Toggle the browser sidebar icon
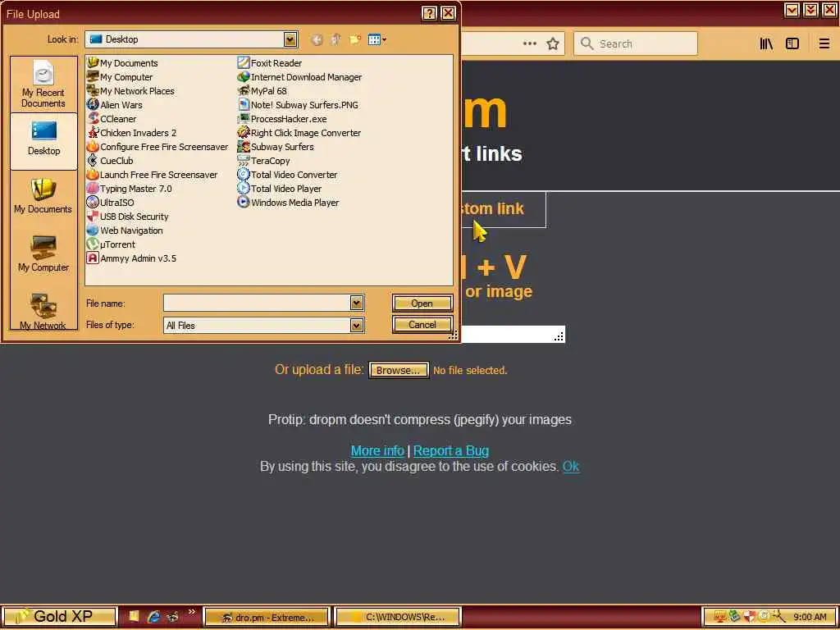This screenshot has height=630, width=840. click(x=792, y=44)
